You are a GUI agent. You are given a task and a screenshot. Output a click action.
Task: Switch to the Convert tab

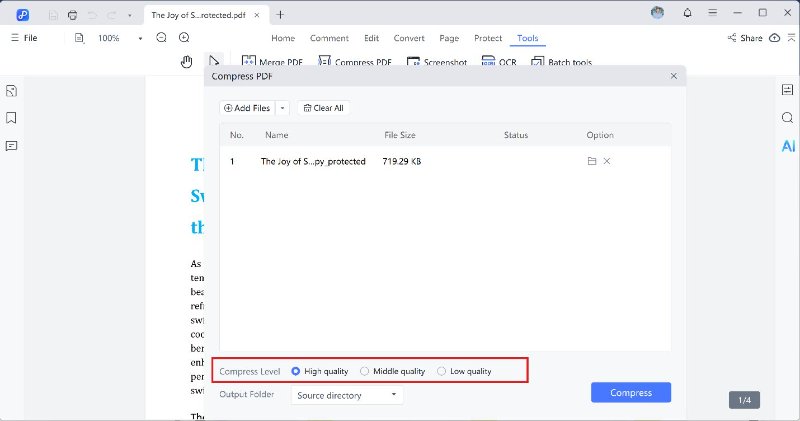pos(409,38)
